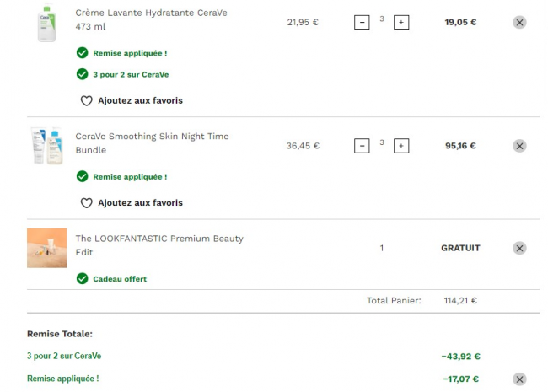
Task: Click heart icon under Crème Lavante Hydratante
Action: 86,100
